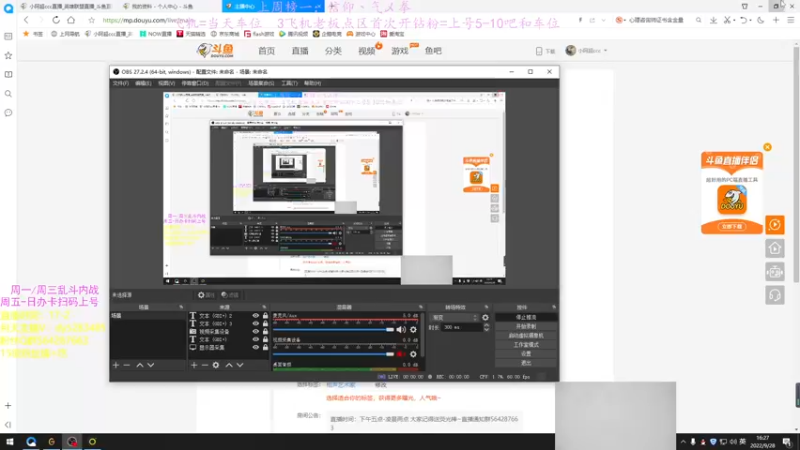Bookmark page with star icon by address bar
The height and width of the screenshot is (450, 800).
pos(91,20)
